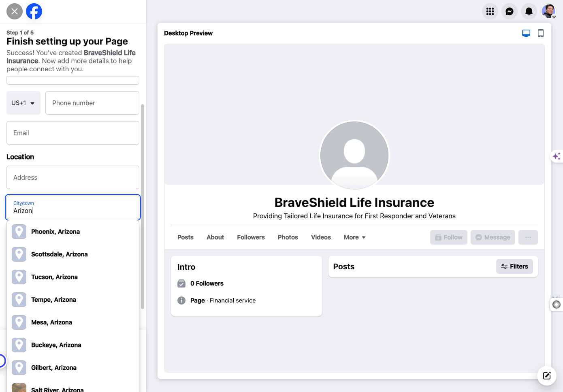Click the page profile picture placeholder
The height and width of the screenshot is (392, 563).
[x=354, y=156]
